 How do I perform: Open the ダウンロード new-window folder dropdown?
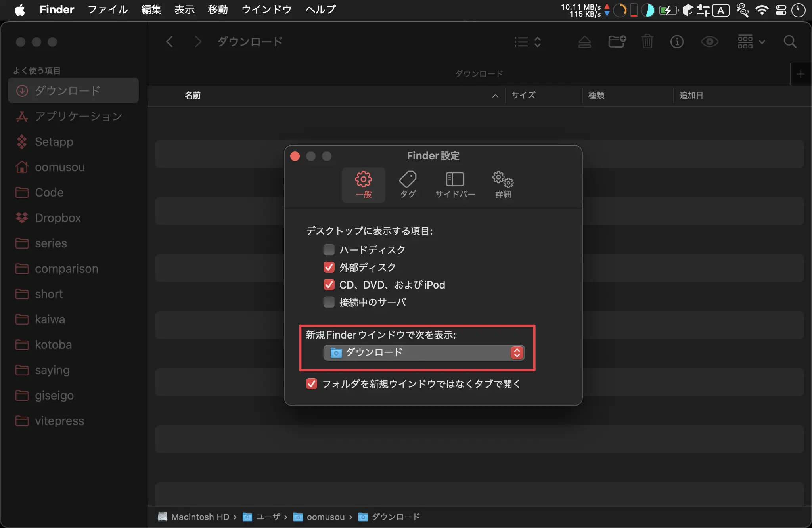click(x=424, y=352)
